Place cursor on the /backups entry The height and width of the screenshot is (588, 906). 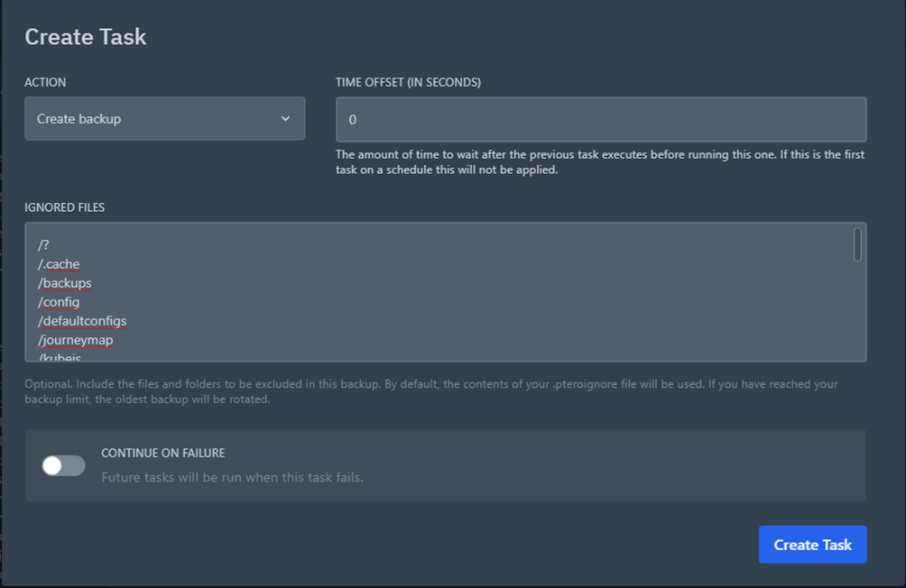pos(65,283)
